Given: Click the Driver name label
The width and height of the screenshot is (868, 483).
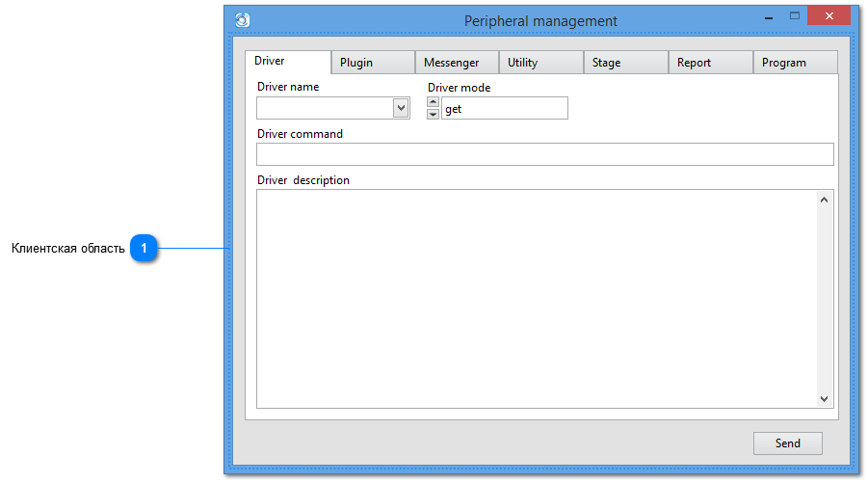Looking at the screenshot, I should 288,87.
